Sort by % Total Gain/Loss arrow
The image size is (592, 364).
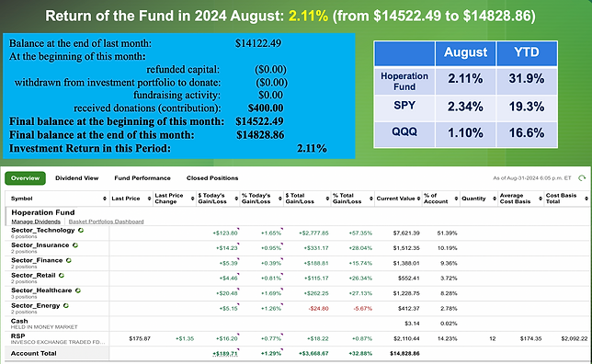(x=371, y=199)
